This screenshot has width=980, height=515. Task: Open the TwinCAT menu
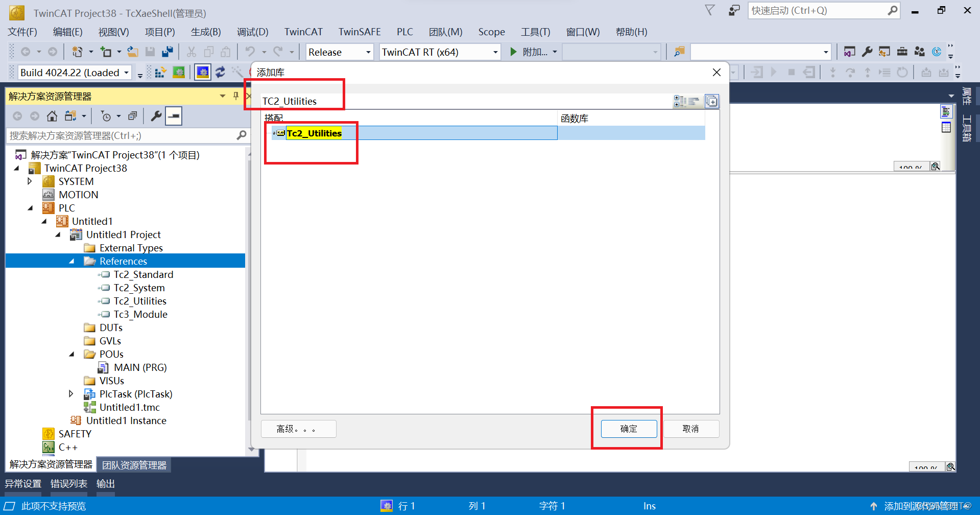(x=303, y=32)
